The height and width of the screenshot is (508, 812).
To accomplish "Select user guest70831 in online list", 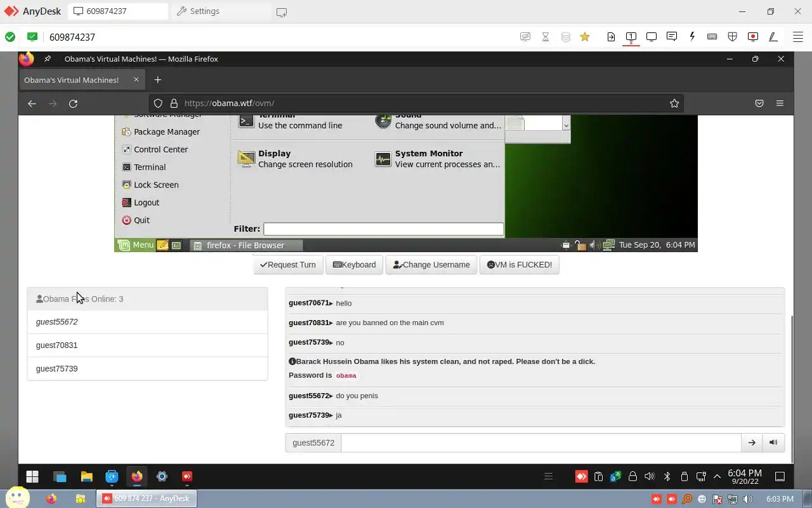I will tap(147, 345).
